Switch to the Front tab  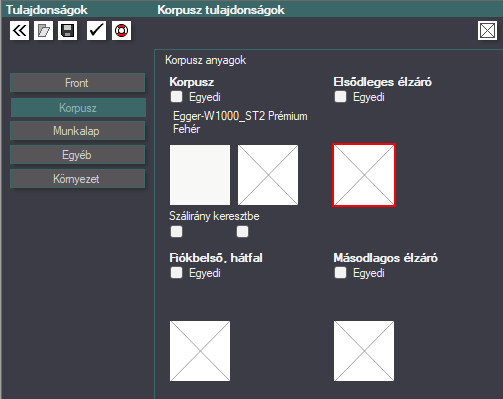77,83
